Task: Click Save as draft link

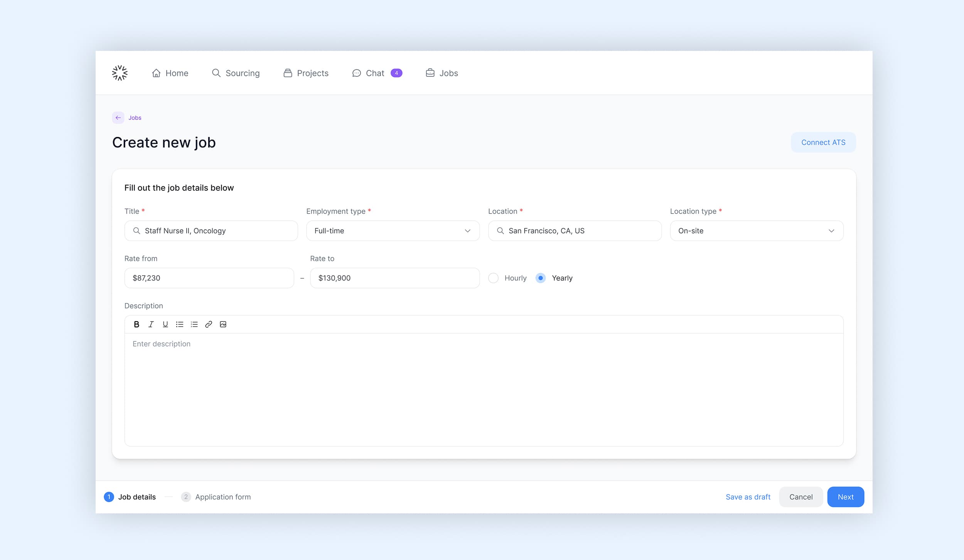Action: click(x=748, y=497)
